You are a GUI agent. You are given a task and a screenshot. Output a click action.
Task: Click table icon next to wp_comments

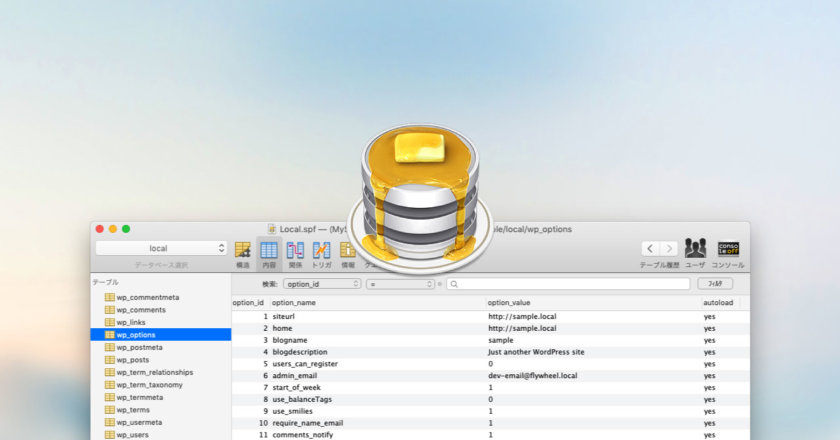[x=110, y=310]
